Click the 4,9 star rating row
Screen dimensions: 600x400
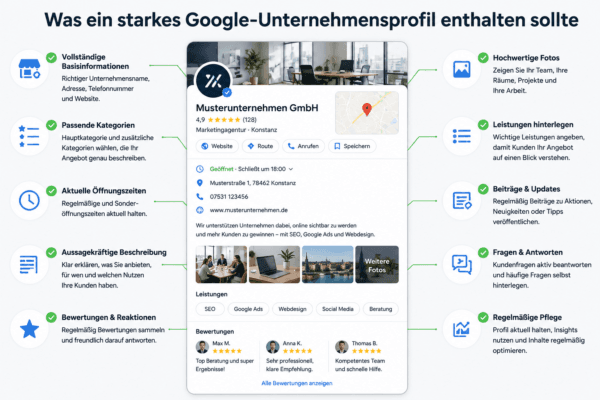(226, 120)
